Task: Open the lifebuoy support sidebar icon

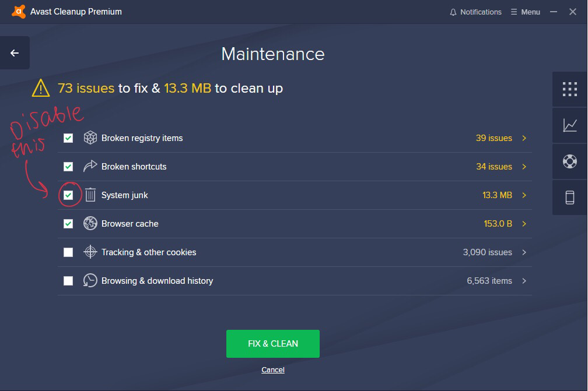Action: coord(569,161)
